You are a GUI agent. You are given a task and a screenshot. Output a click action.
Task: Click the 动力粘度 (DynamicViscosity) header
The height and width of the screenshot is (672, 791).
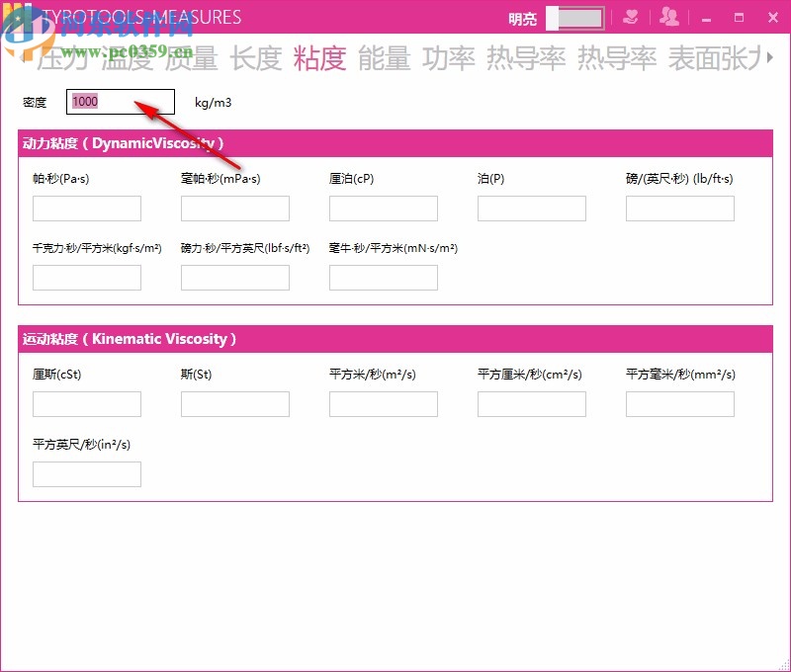pyautogui.click(x=395, y=143)
